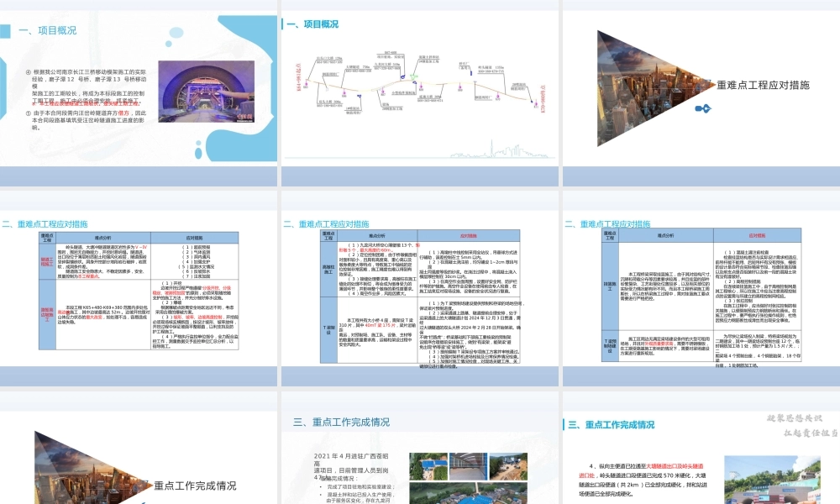Select the project overview slide with the tunnel photo

[x=139, y=93]
